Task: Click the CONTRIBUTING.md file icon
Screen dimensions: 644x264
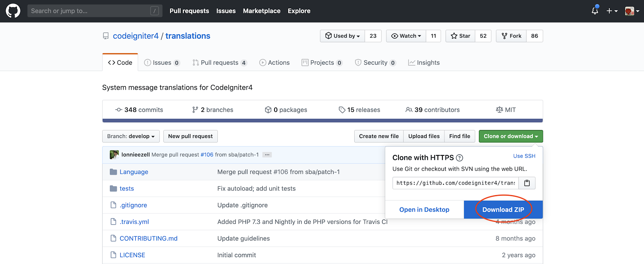Action: 113,238
